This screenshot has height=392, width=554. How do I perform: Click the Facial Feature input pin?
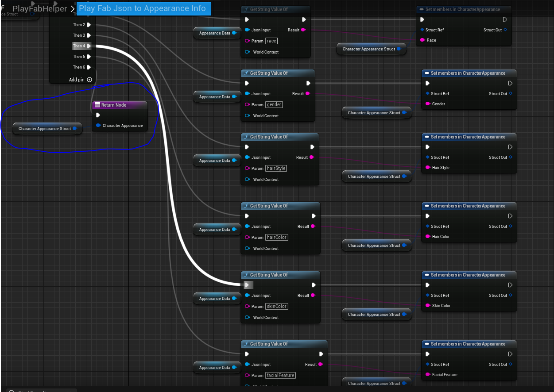[x=428, y=375]
